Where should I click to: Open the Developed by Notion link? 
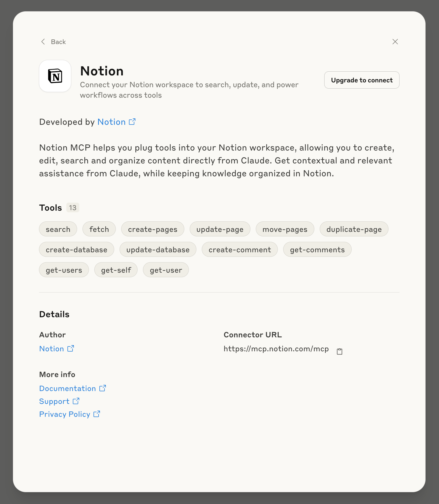coord(111,122)
